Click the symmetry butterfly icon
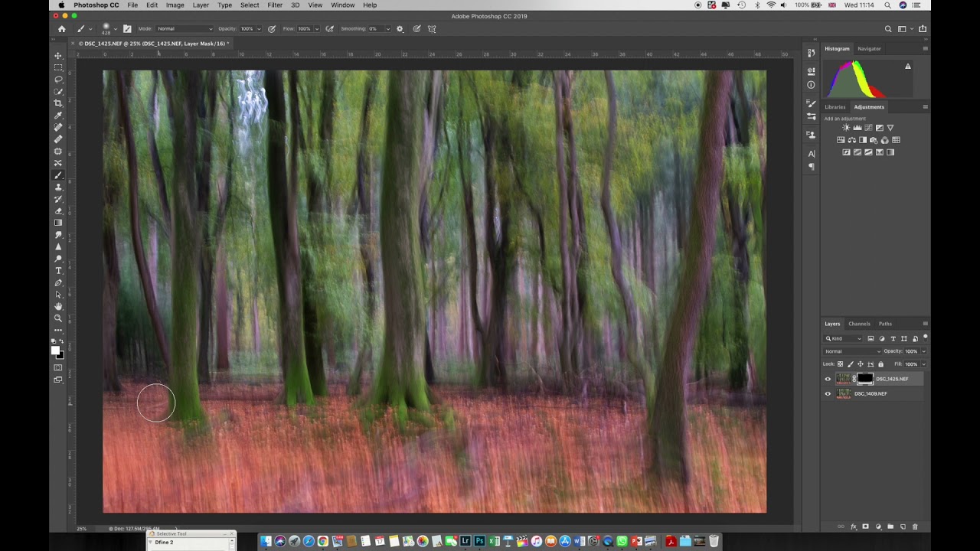Image resolution: width=980 pixels, height=551 pixels. pos(432,29)
